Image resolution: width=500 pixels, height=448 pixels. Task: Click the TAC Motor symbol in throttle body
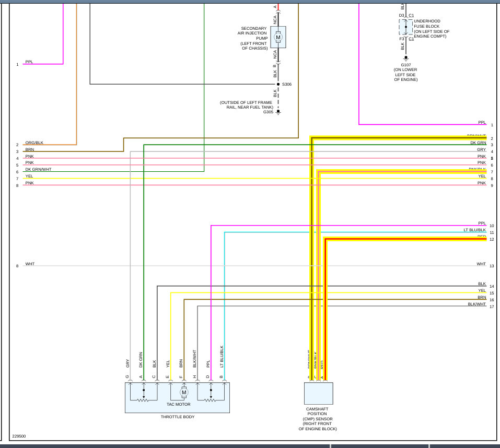184,392
